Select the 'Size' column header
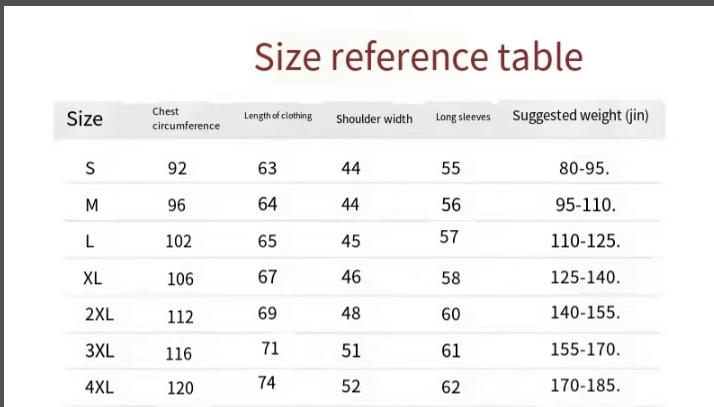 click(x=84, y=119)
